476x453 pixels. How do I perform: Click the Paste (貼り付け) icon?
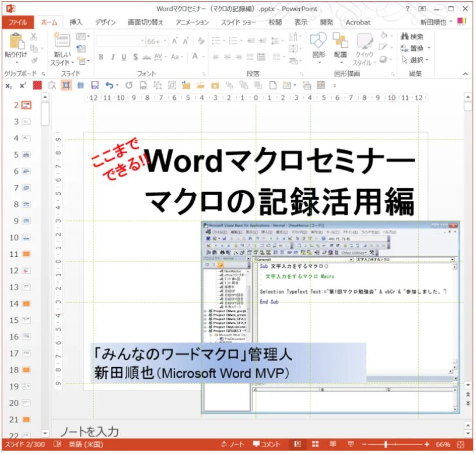click(x=15, y=41)
